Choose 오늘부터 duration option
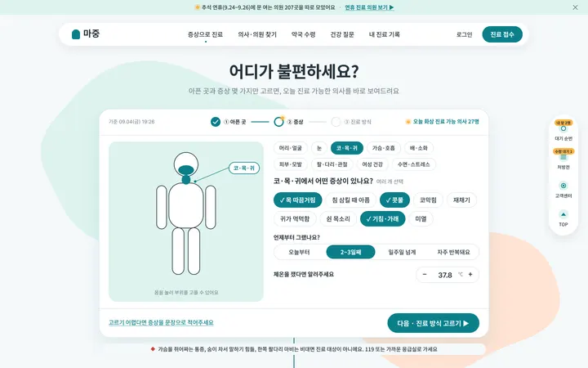Screen dimensions: 588x368 (299, 252)
